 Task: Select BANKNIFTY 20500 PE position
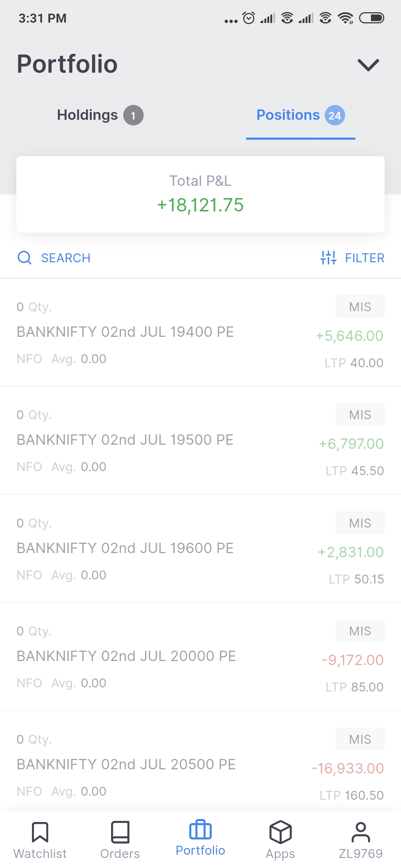(x=126, y=765)
